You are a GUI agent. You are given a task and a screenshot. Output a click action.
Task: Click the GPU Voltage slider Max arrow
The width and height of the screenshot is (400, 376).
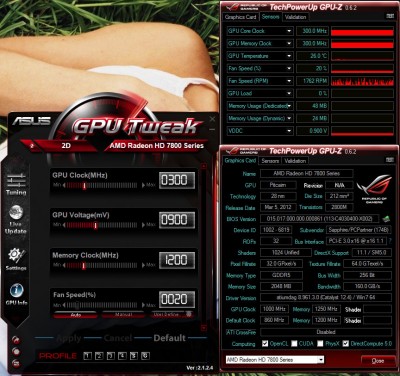pyautogui.click(x=144, y=225)
